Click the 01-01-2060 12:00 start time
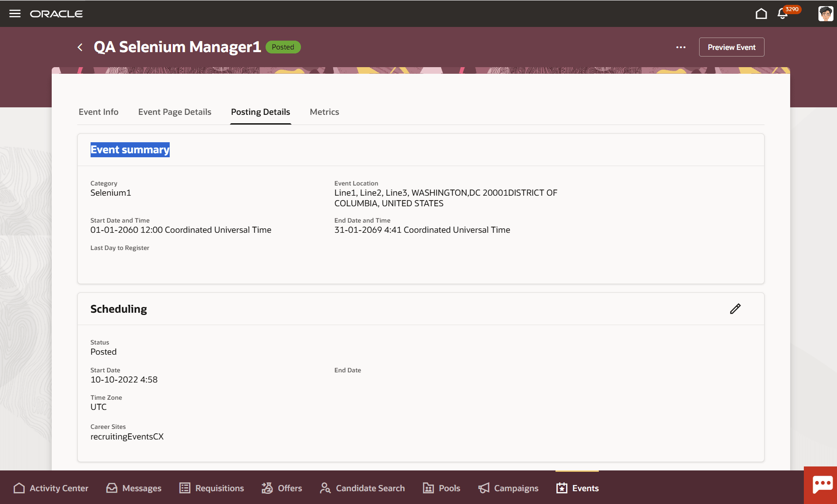The height and width of the screenshot is (504, 837). tap(181, 230)
